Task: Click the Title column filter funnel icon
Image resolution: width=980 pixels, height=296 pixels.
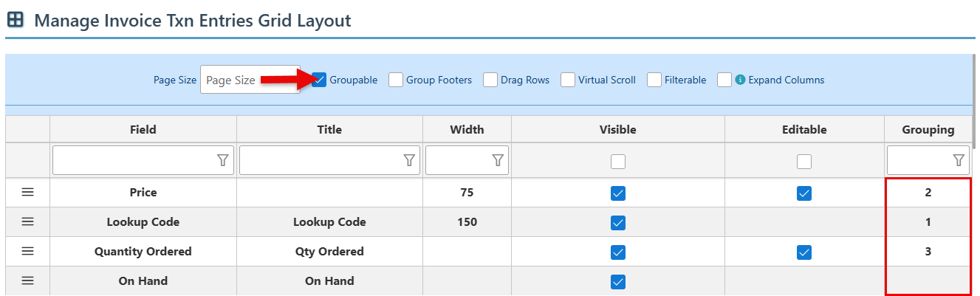Action: 408,160
